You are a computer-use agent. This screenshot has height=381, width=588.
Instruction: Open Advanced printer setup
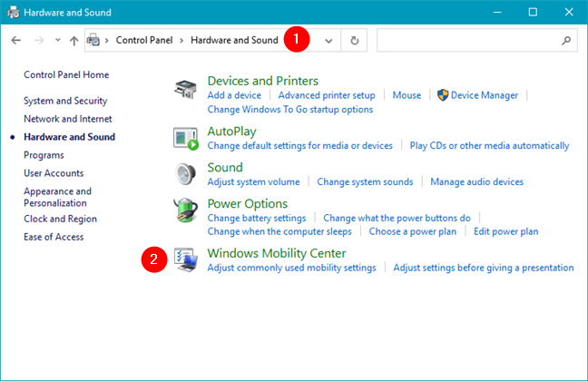pos(327,95)
